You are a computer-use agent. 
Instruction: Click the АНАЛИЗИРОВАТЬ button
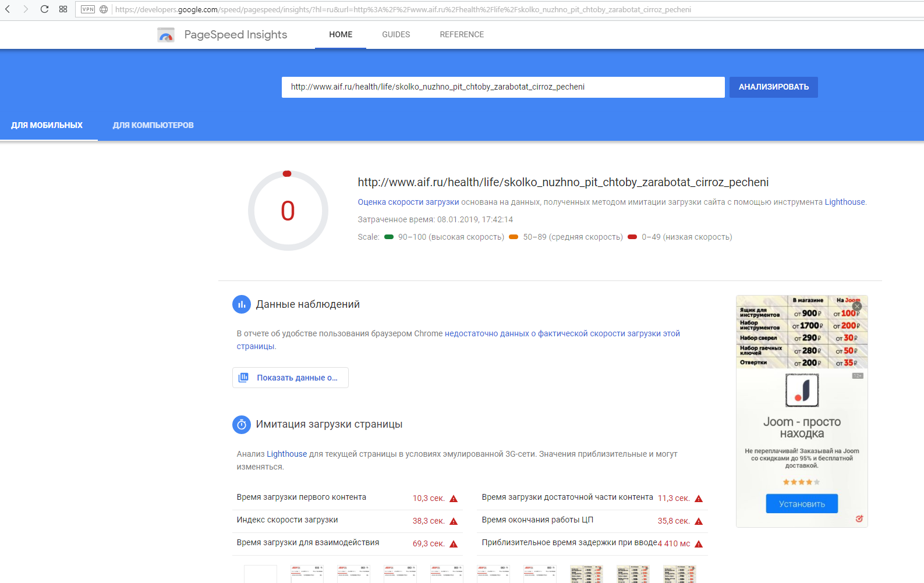[773, 87]
